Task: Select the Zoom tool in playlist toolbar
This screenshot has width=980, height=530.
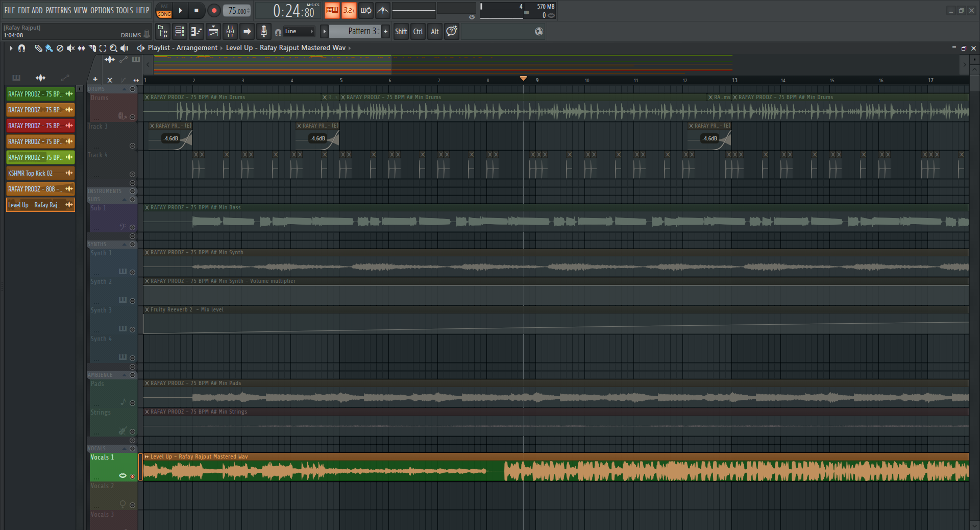Action: 113,48
